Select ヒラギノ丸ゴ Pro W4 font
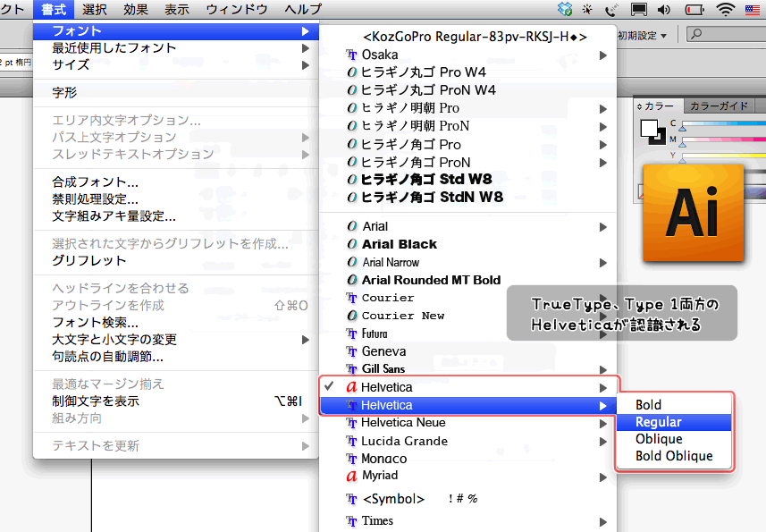Screen dimensions: 766x532 [x=468, y=72]
